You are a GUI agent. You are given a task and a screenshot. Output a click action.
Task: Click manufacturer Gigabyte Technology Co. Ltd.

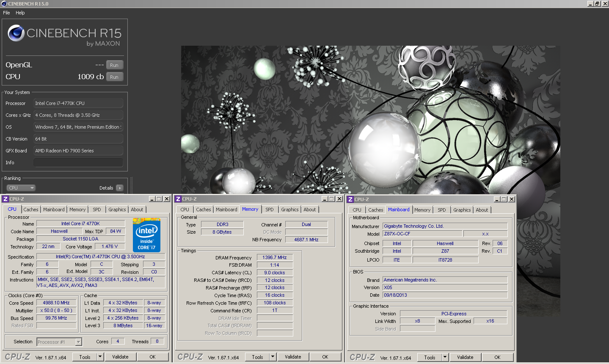pyautogui.click(x=445, y=226)
